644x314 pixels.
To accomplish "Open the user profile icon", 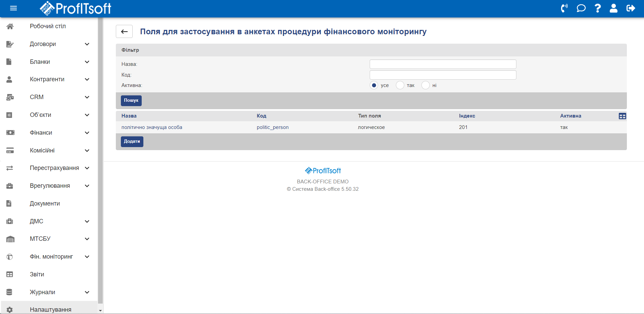I will pyautogui.click(x=613, y=8).
